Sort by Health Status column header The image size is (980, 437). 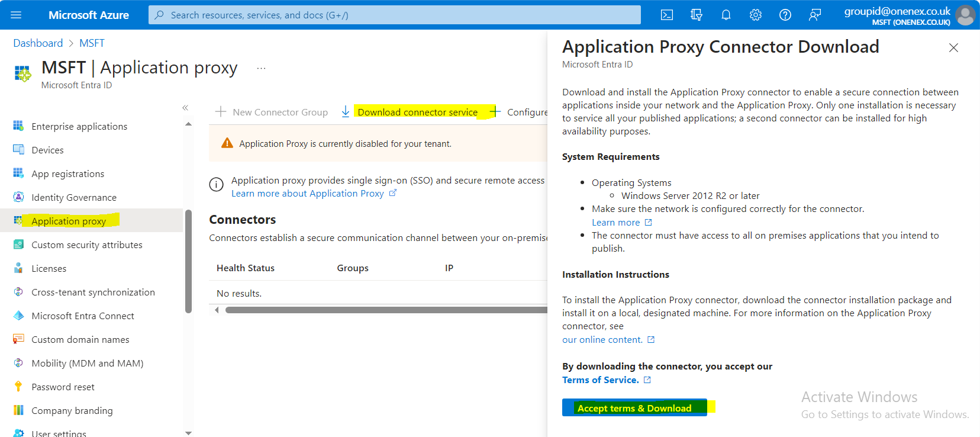click(x=246, y=268)
